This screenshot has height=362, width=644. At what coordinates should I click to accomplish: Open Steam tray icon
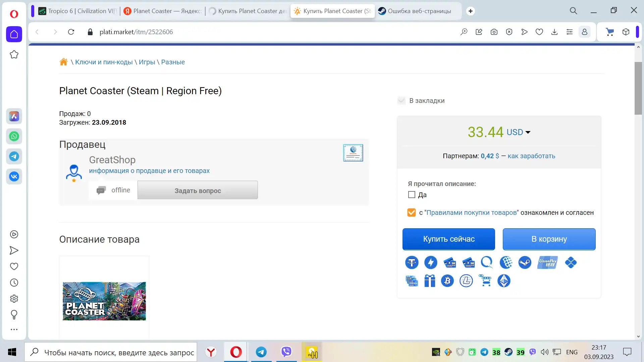click(508, 352)
